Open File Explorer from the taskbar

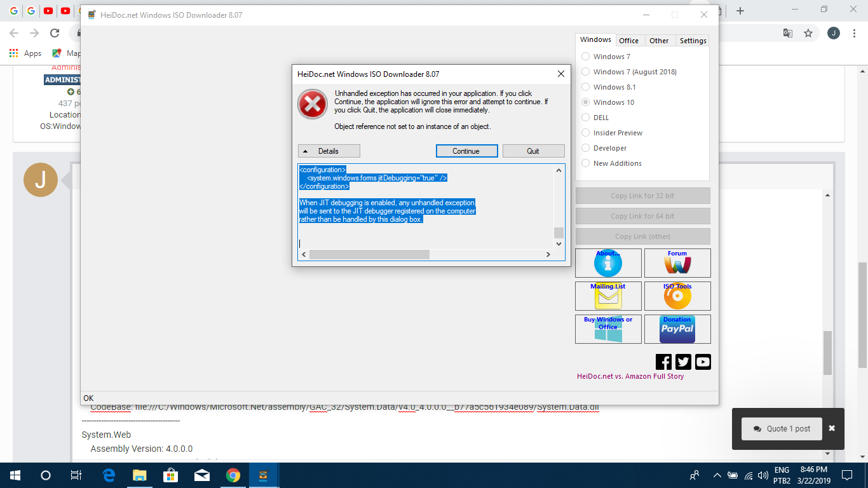(x=140, y=475)
